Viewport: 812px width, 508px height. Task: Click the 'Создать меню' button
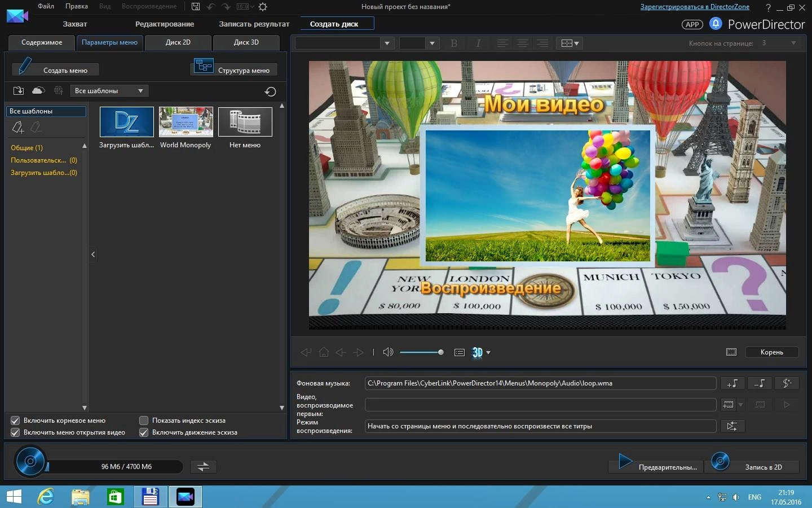click(x=55, y=69)
